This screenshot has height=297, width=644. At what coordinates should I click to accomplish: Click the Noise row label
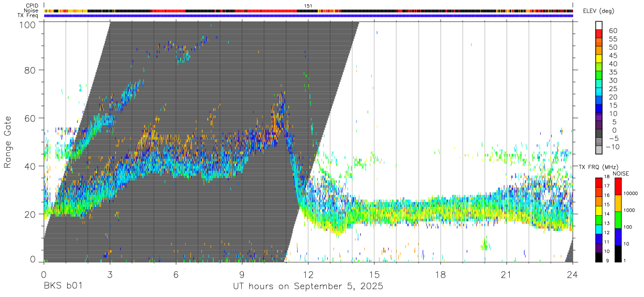pos(31,10)
